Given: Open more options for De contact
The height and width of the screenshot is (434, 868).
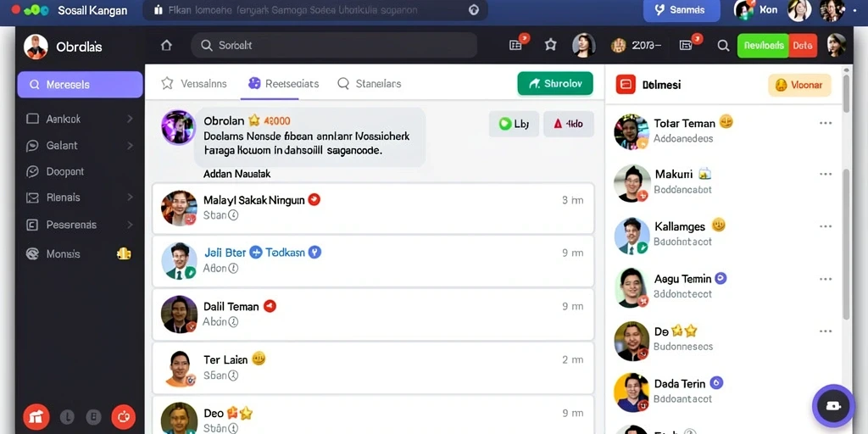Looking at the screenshot, I should (826, 331).
